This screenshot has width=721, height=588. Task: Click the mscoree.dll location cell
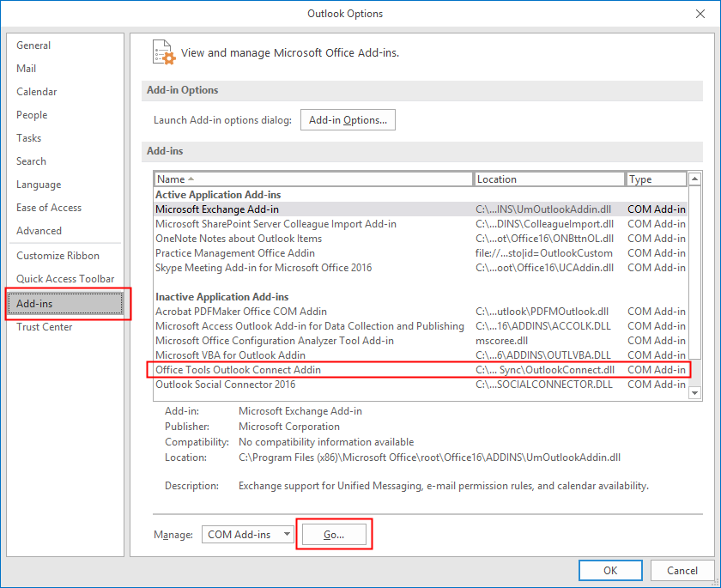pos(501,341)
